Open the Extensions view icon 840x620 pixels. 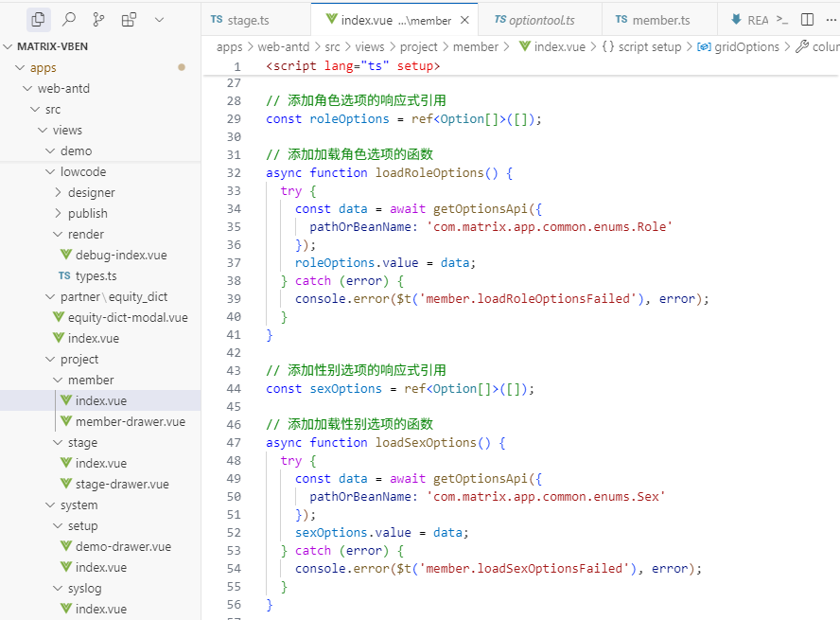point(129,19)
